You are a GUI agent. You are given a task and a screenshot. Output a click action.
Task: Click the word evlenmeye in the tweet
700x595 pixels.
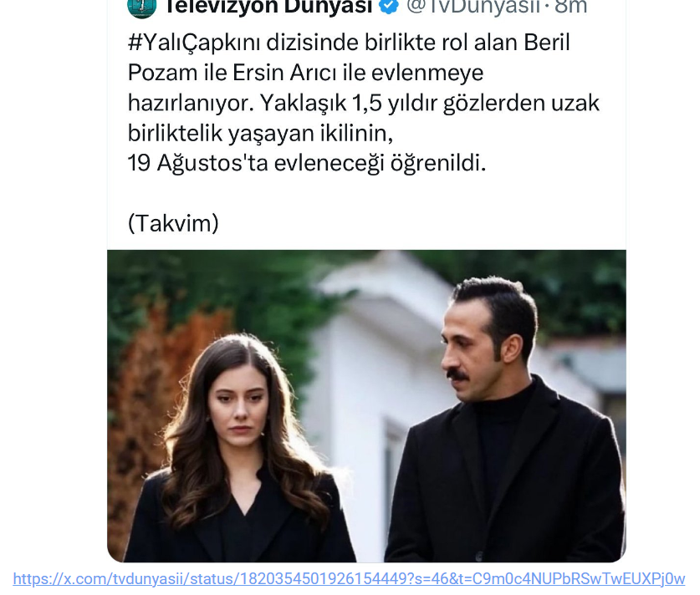pyautogui.click(x=427, y=74)
